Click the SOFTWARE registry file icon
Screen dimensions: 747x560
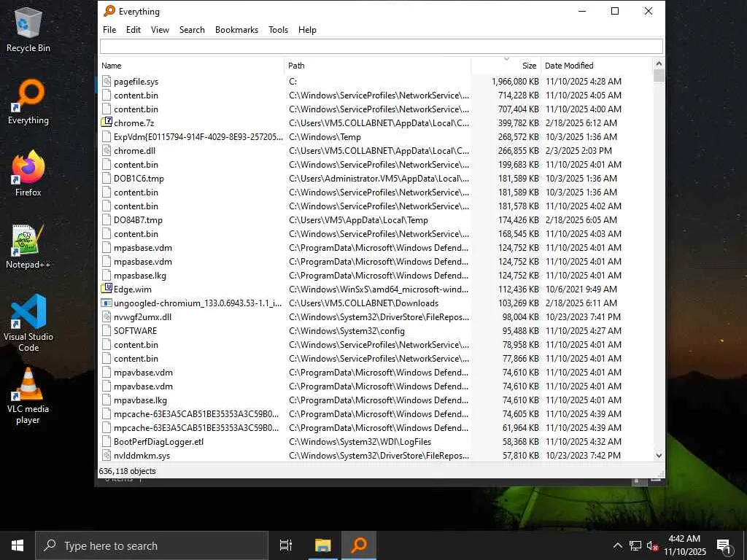point(107,330)
